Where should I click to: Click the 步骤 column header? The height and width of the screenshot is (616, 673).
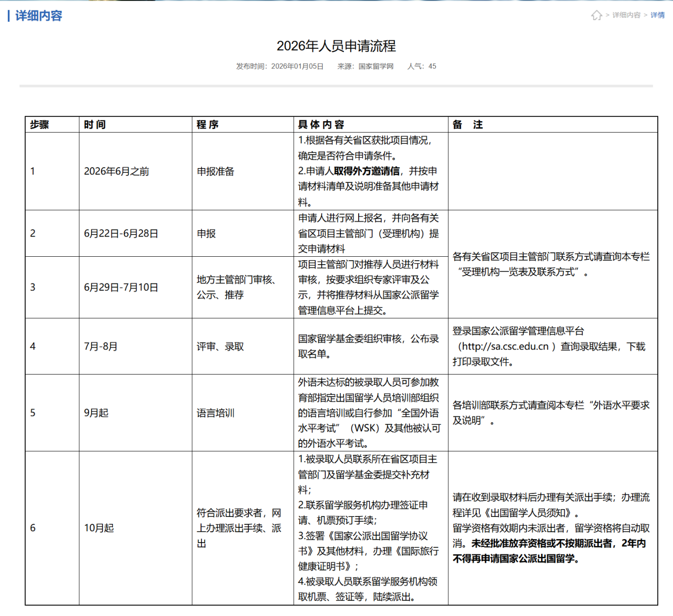tap(39, 125)
